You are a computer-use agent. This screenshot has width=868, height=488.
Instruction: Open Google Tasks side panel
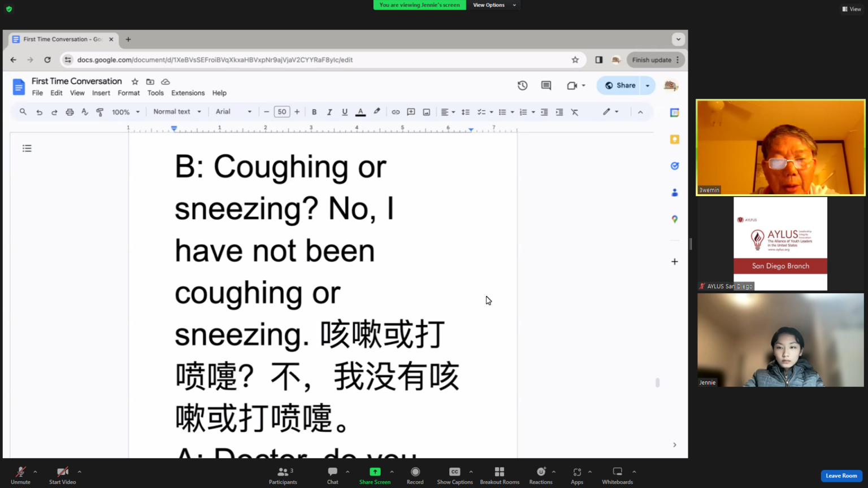pyautogui.click(x=674, y=165)
